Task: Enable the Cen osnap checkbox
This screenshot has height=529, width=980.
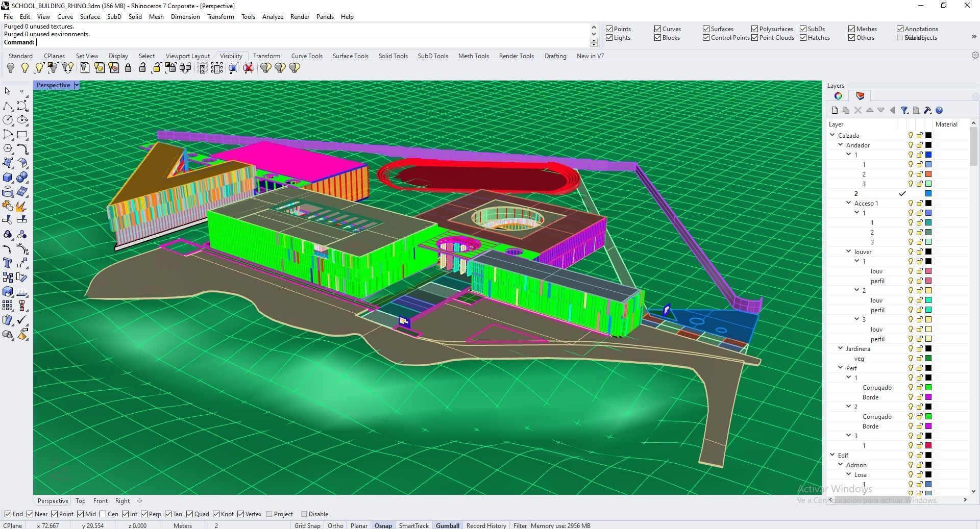Action: coord(103,514)
